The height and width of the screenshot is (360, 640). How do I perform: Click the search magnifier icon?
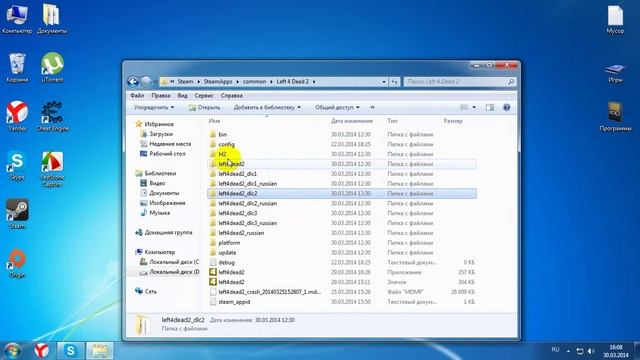coord(511,82)
